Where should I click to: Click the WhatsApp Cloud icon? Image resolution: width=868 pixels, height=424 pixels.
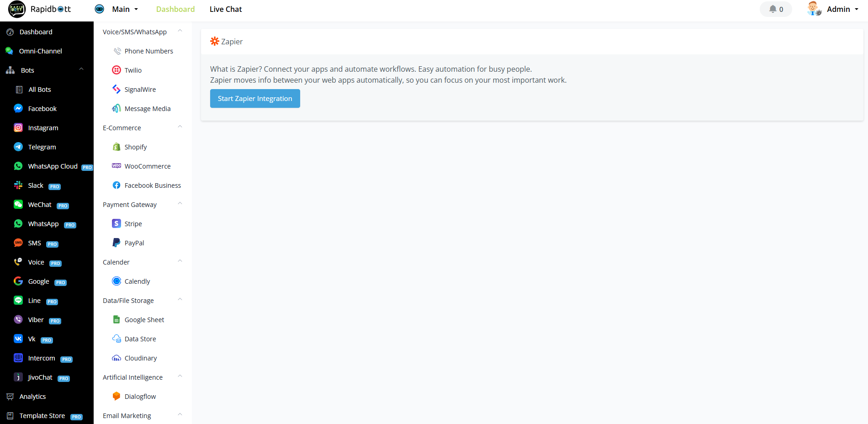pyautogui.click(x=18, y=166)
